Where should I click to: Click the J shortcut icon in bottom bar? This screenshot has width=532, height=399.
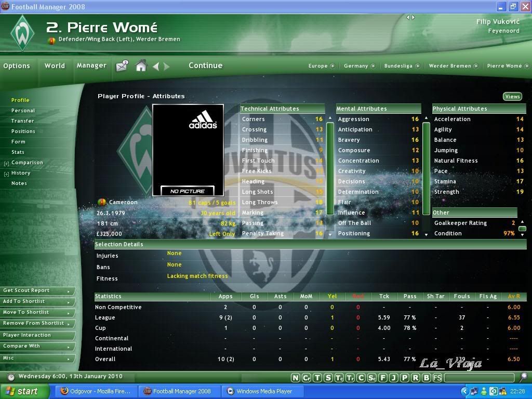pyautogui.click(x=394, y=378)
